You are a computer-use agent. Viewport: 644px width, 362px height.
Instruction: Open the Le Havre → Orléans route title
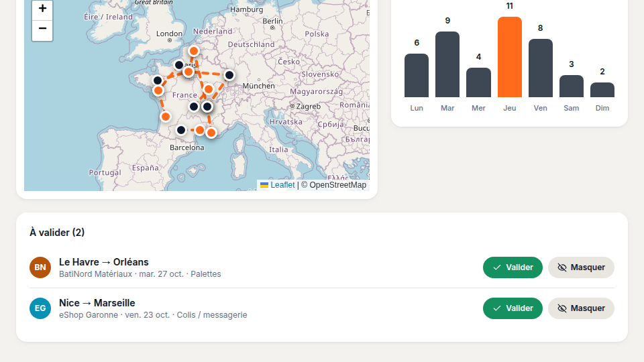tap(104, 262)
